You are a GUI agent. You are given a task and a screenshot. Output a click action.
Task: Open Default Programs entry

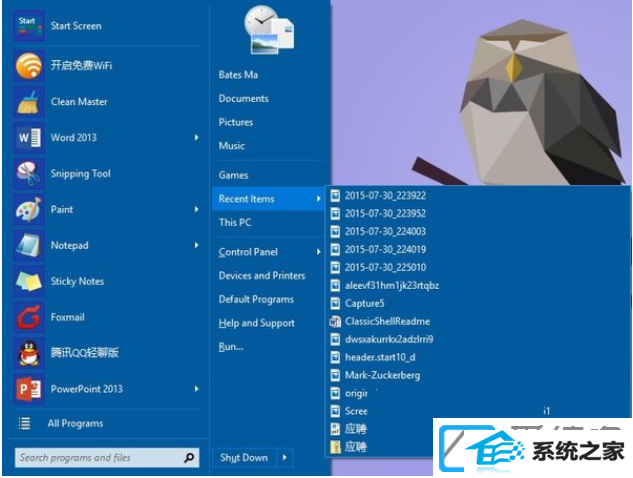(x=256, y=300)
